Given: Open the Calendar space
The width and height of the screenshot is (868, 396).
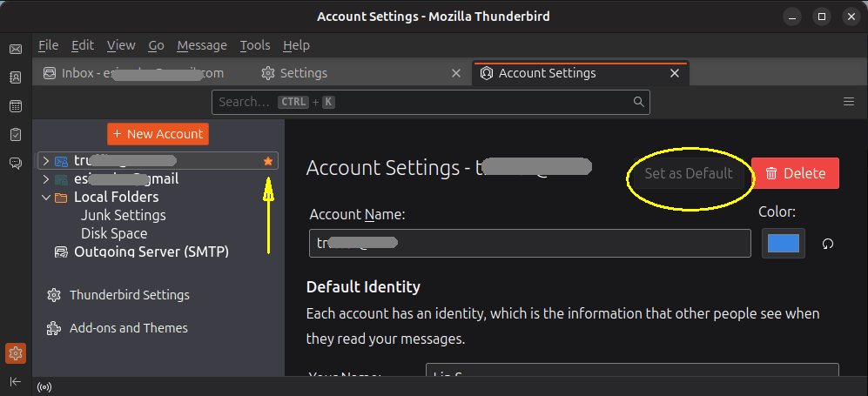Looking at the screenshot, I should 16,106.
